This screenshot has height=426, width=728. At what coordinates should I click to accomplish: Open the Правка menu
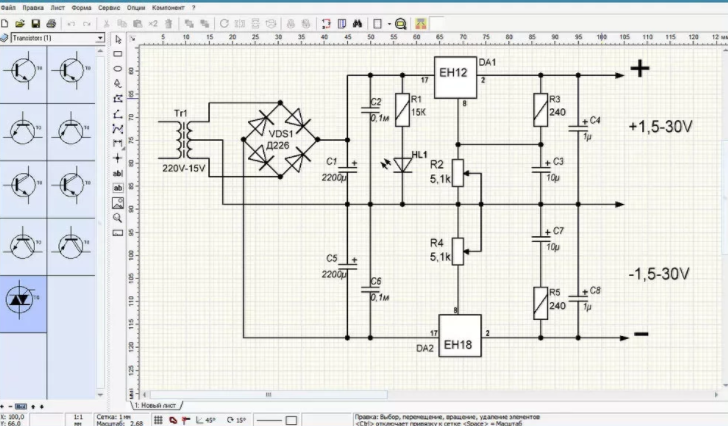point(33,7)
